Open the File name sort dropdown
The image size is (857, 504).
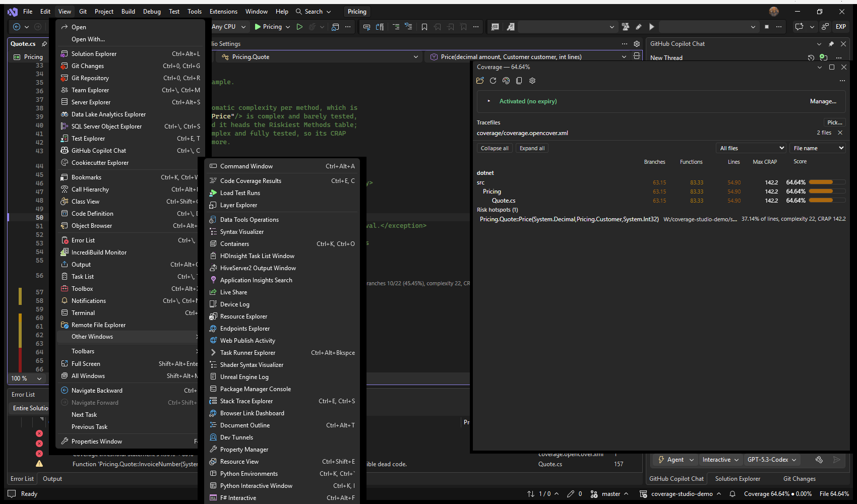[818, 148]
